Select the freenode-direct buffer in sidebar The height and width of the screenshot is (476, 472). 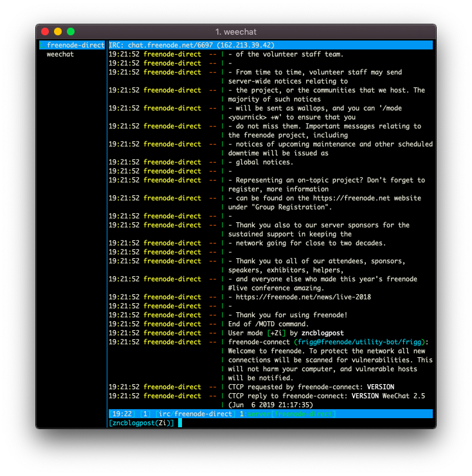pyautogui.click(x=72, y=45)
